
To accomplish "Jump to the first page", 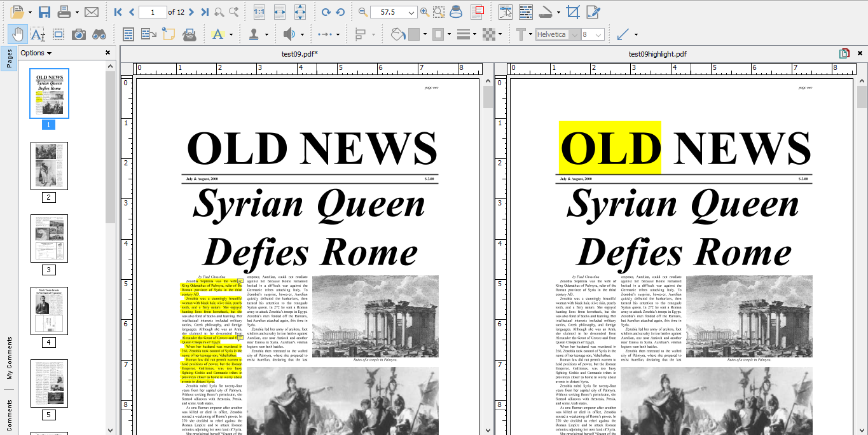I will [x=118, y=12].
